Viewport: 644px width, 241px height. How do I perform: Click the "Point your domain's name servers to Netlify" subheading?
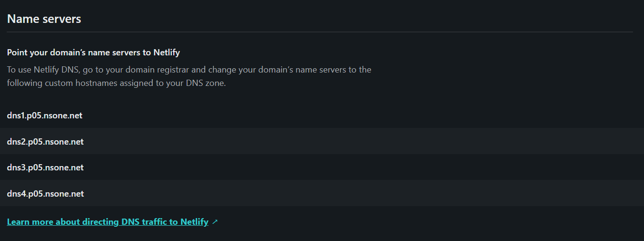pyautogui.click(x=94, y=52)
